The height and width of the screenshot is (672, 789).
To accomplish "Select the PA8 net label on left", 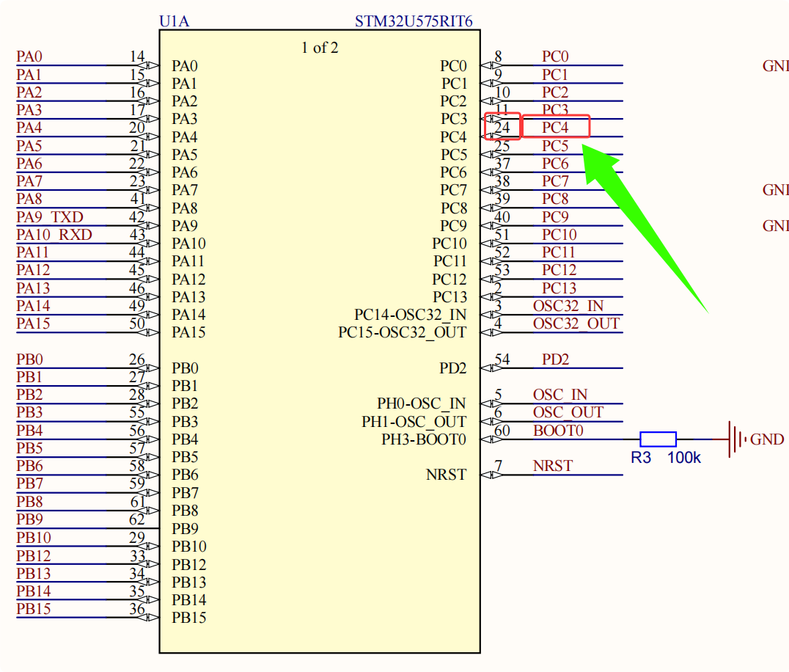I will (29, 199).
